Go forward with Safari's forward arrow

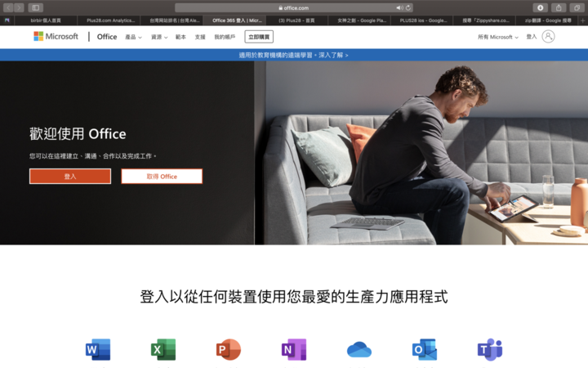(19, 7)
